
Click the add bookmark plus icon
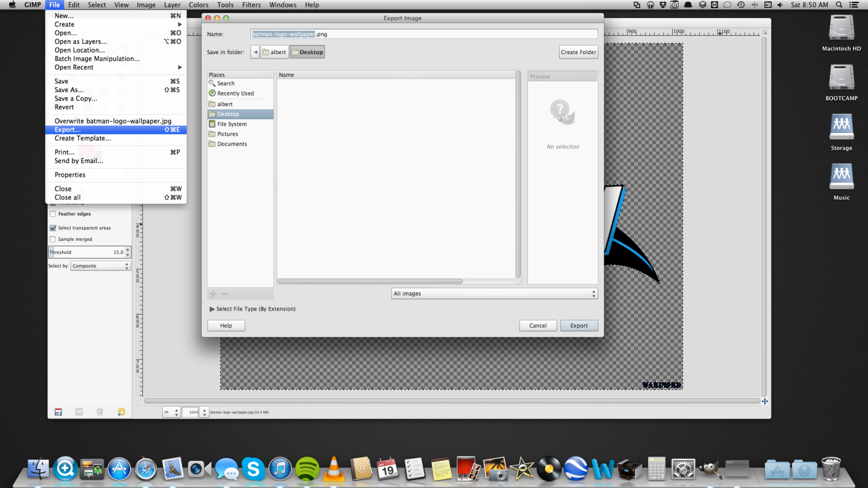tap(213, 294)
